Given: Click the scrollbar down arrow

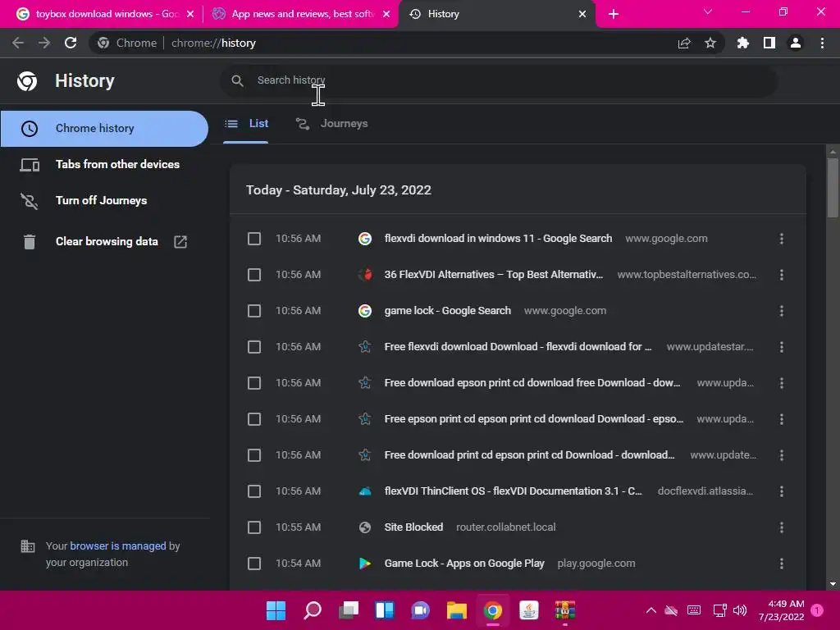Looking at the screenshot, I should tap(832, 584).
